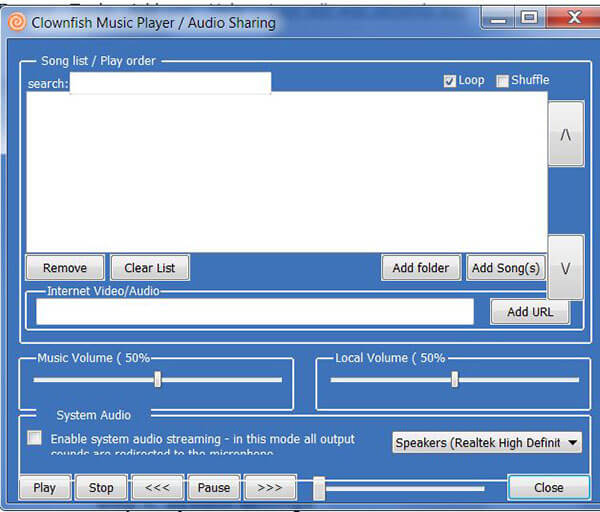
Task: Enable system audio streaming checkbox
Action: [x=34, y=437]
